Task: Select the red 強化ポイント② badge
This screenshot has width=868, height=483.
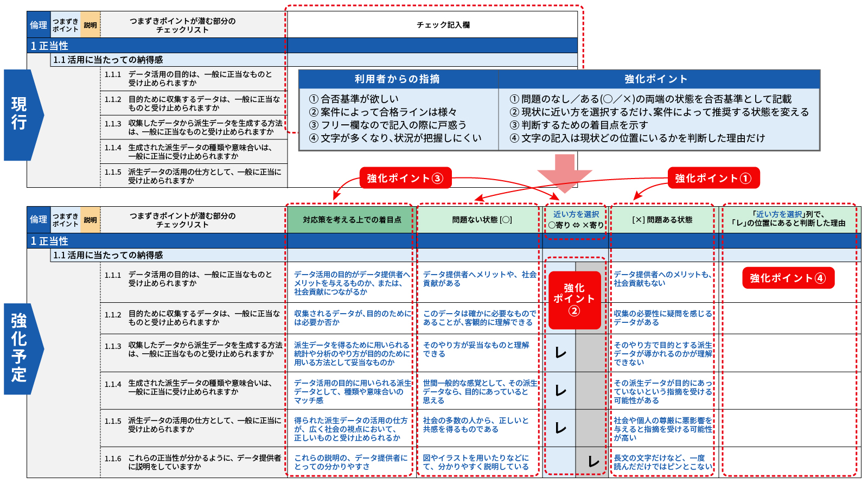Action: tap(575, 300)
